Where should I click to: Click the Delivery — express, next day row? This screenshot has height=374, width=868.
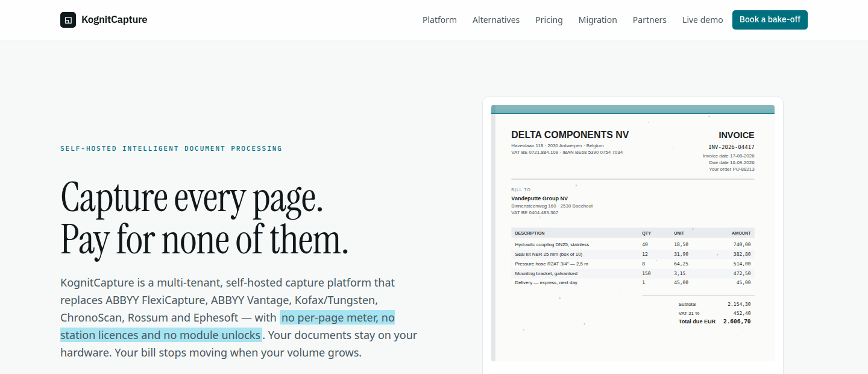633,282
